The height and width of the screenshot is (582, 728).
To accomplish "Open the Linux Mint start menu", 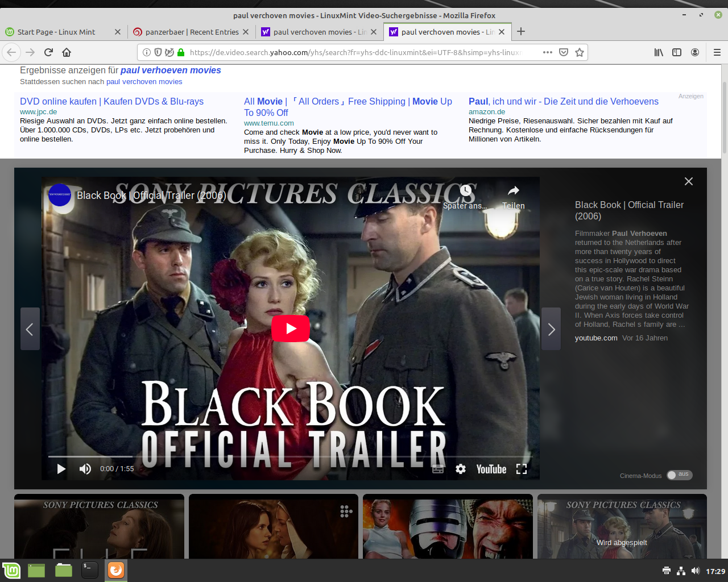I will (11, 570).
